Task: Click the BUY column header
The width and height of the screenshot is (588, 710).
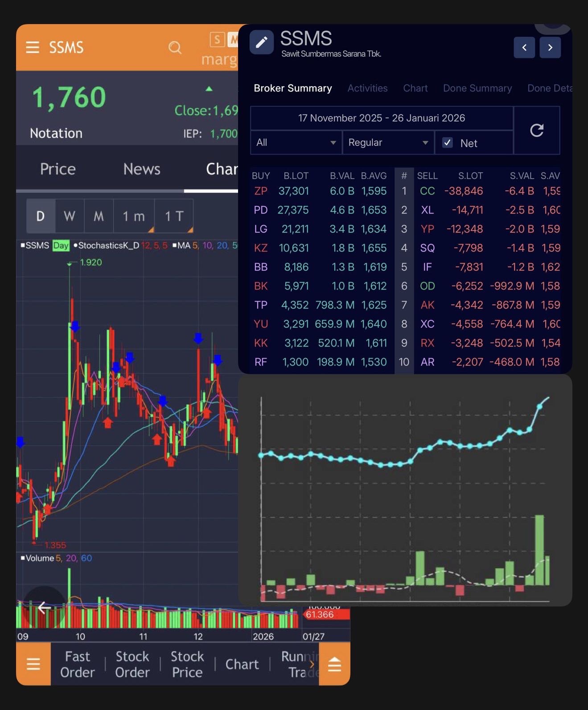Action: [x=261, y=176]
